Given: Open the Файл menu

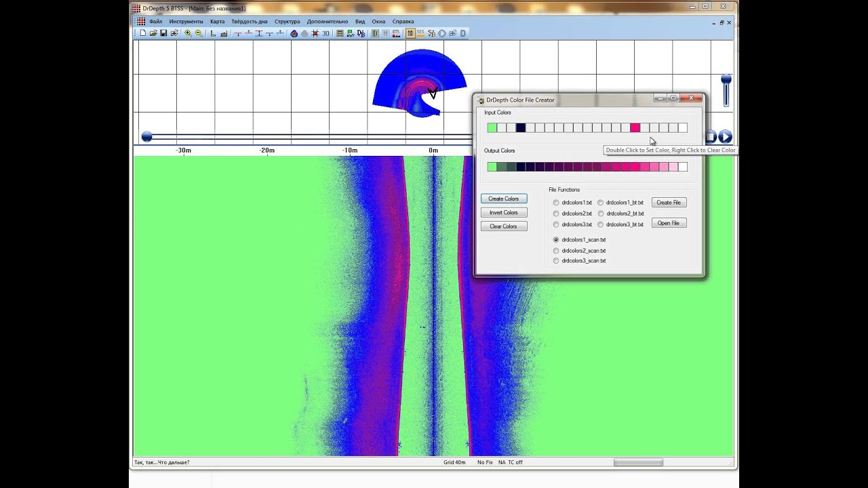Looking at the screenshot, I should tap(155, 22).
